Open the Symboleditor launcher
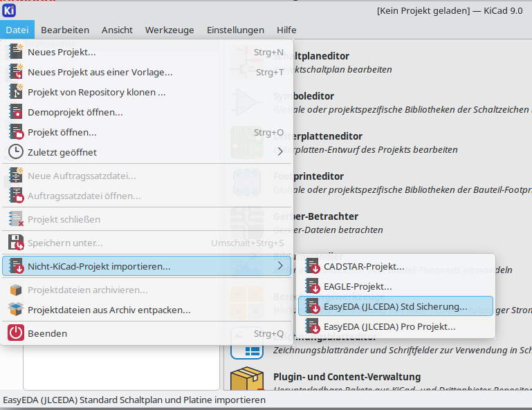Screen dimensions: 532x410 pos(304,96)
